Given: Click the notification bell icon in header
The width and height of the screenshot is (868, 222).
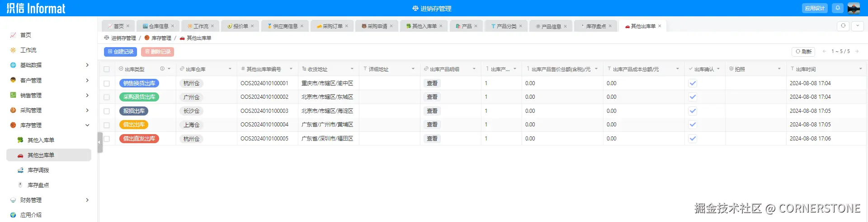Looking at the screenshot, I should tap(838, 8).
